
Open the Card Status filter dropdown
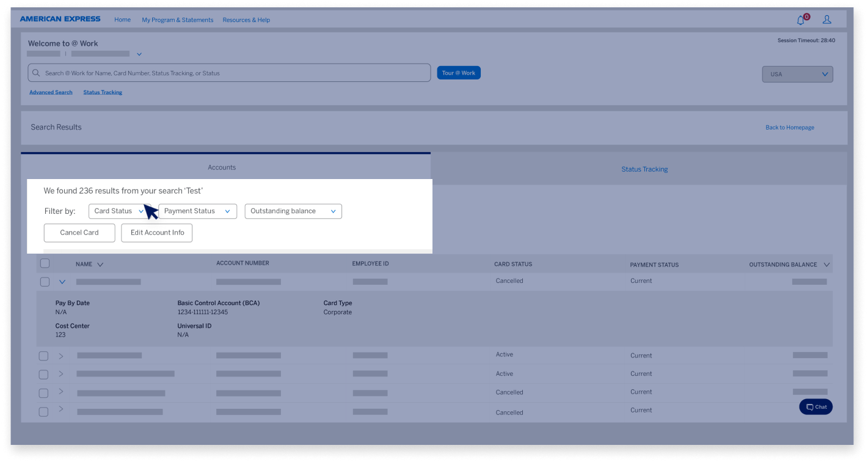pyautogui.click(x=119, y=211)
